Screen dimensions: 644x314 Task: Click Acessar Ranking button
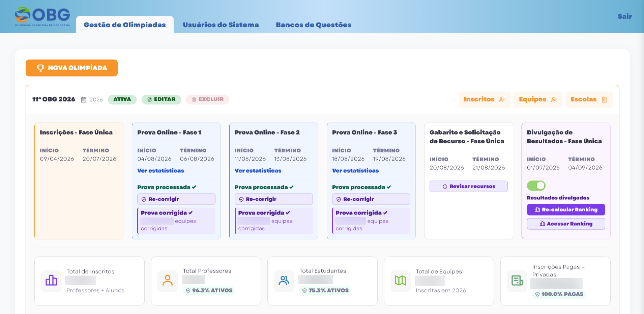point(566,224)
